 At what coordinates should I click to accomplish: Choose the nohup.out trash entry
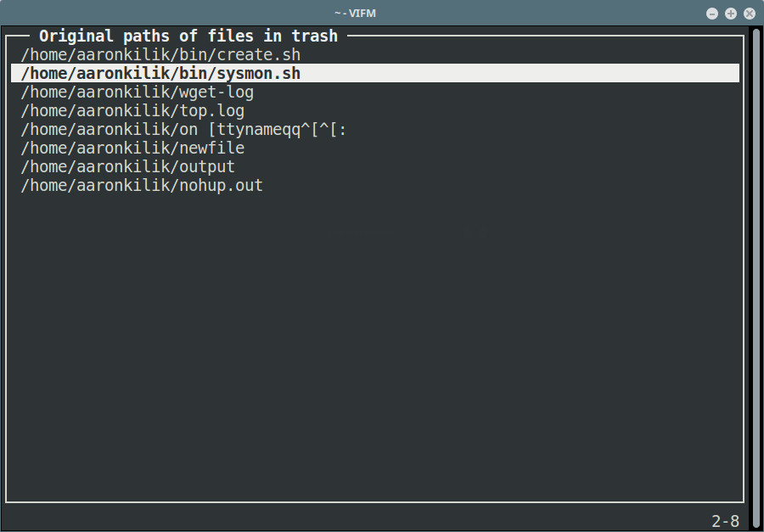[142, 185]
